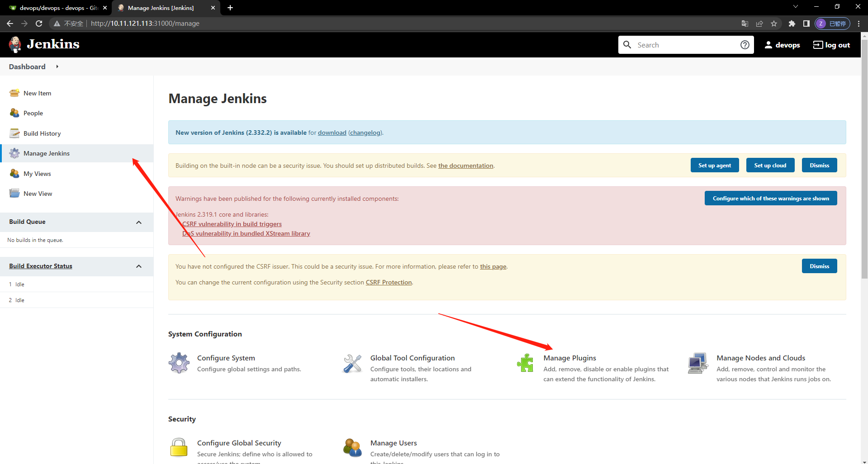Click the Set up cloud button
The width and height of the screenshot is (868, 464).
[770, 165]
